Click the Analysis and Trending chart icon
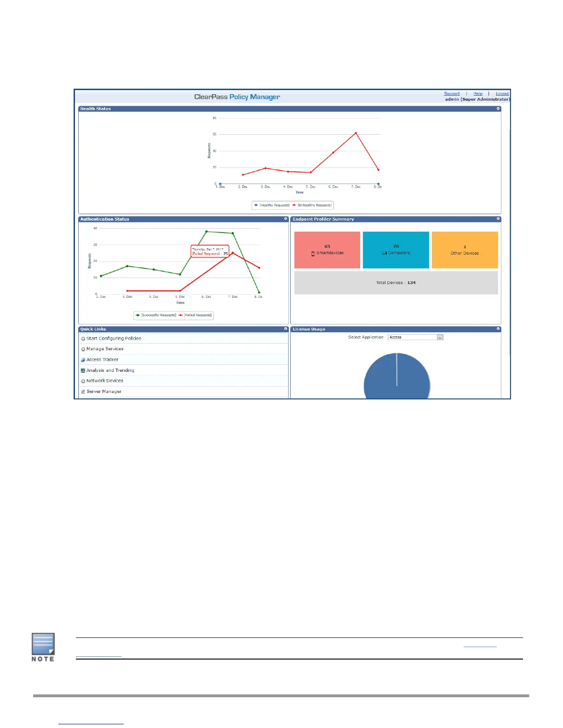Screen dimensions: 563x728 click(83, 370)
